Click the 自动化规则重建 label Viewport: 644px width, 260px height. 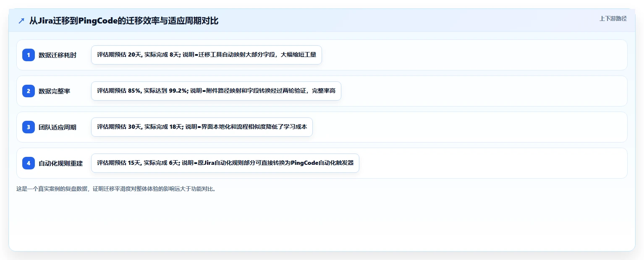pos(61,163)
